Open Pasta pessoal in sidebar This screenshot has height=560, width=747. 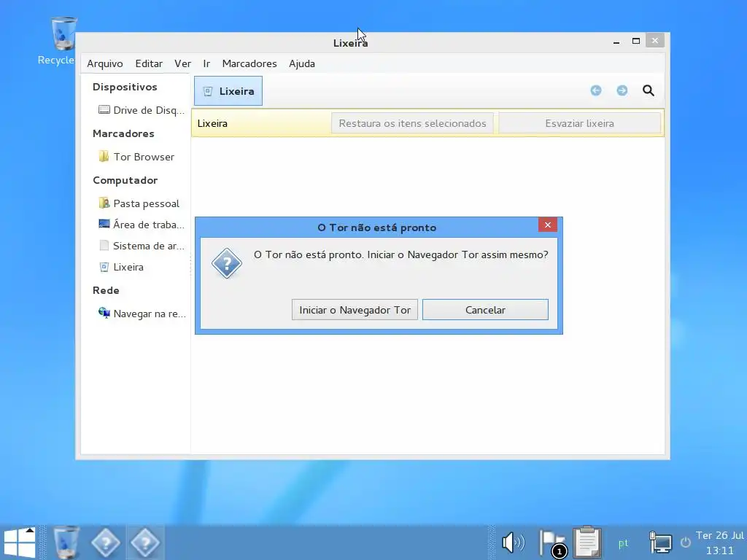pyautogui.click(x=139, y=203)
